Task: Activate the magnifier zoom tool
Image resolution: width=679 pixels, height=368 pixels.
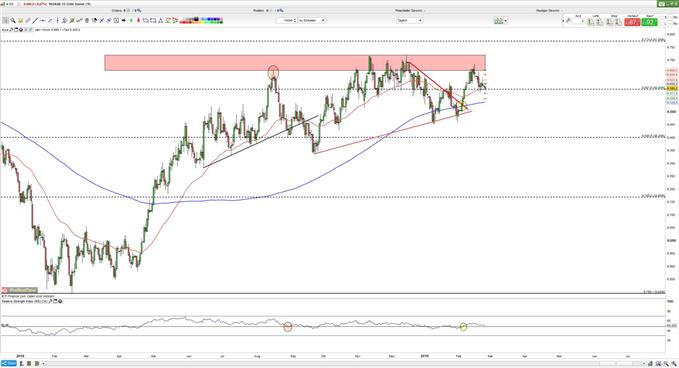Action: click(13, 20)
